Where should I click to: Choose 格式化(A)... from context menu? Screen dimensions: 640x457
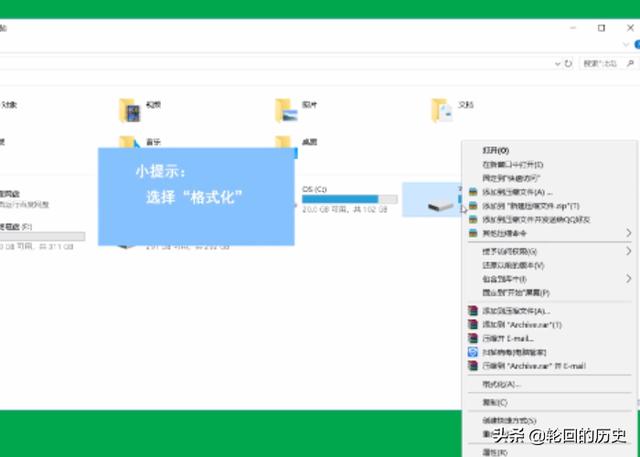pos(501,384)
